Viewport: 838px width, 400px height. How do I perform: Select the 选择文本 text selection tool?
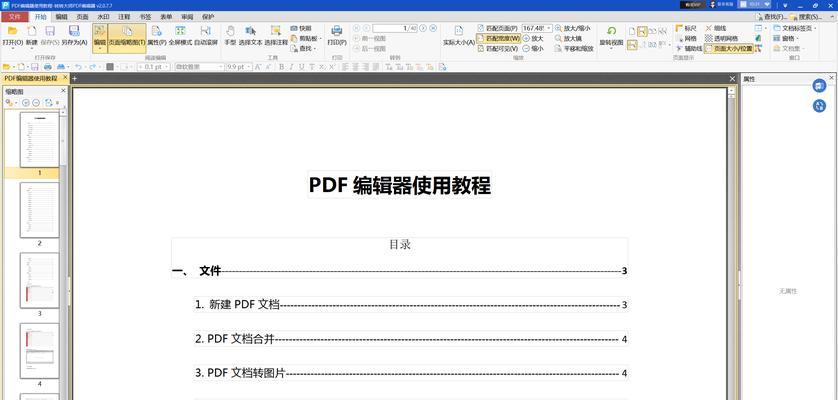pyautogui.click(x=250, y=35)
